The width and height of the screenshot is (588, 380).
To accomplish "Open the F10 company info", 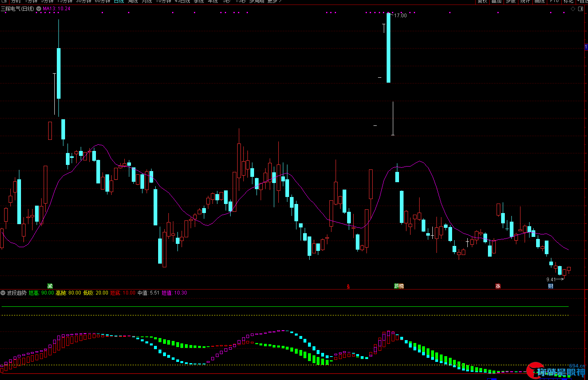I will coord(554,1).
